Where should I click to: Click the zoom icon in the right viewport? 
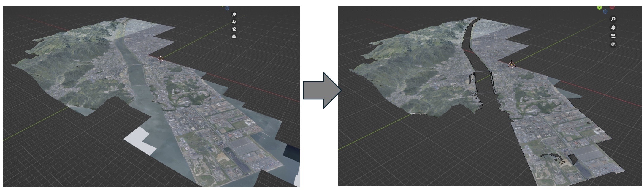pos(613,19)
